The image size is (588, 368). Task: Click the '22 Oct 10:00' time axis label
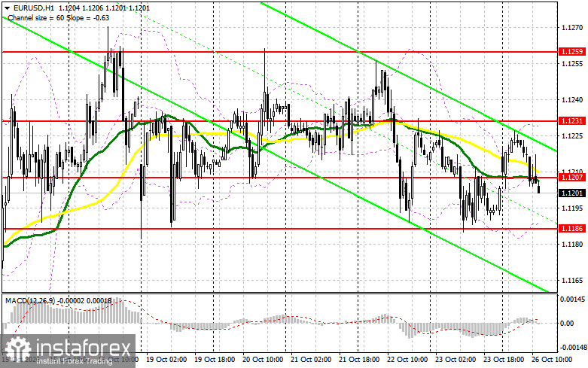pyautogui.click(x=407, y=360)
